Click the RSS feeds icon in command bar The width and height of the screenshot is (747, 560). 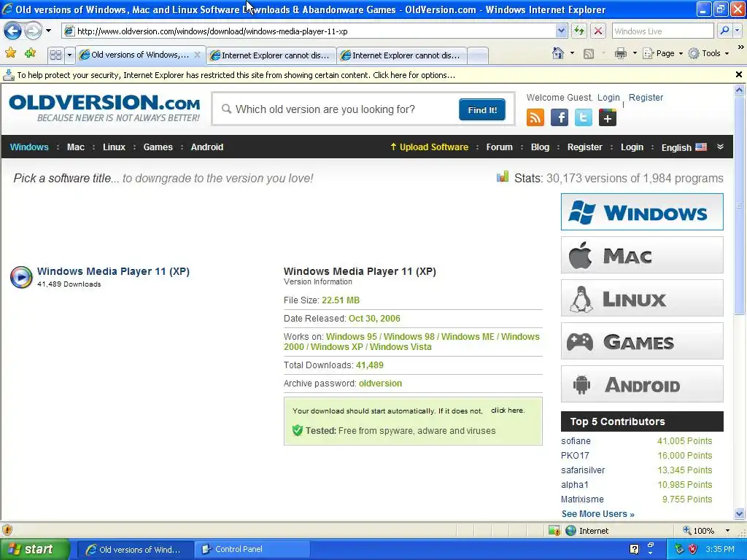[589, 54]
